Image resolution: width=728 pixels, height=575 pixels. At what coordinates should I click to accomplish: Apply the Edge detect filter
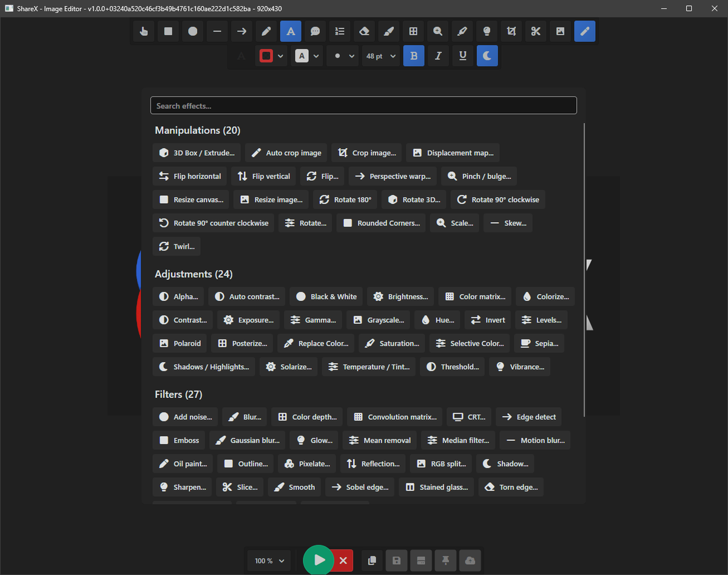click(529, 417)
